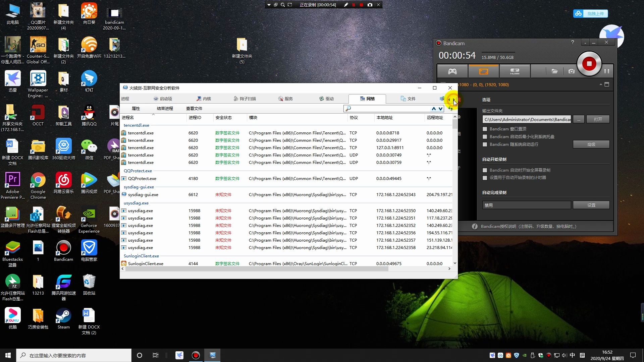Pause recording in Bandicam
The image size is (644, 362).
tap(606, 71)
